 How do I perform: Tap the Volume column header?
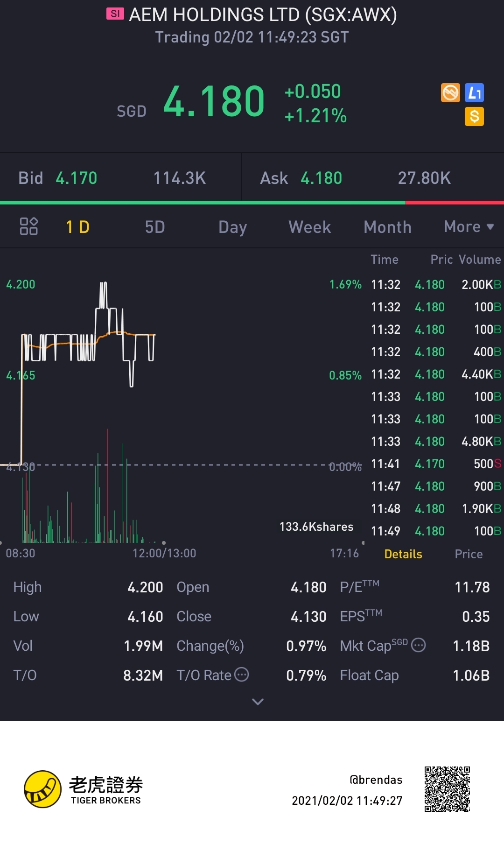480,260
